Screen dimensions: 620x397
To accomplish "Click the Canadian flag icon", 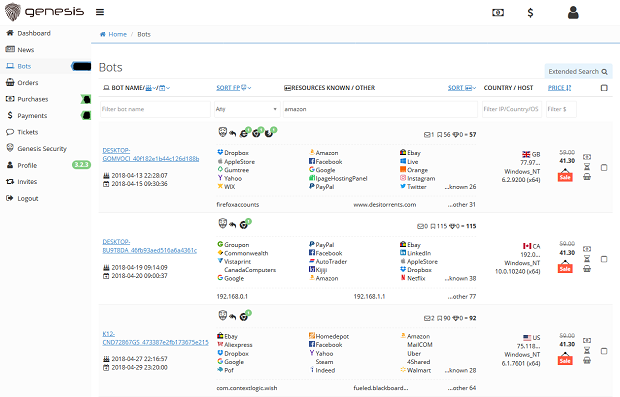I will pos(527,246).
